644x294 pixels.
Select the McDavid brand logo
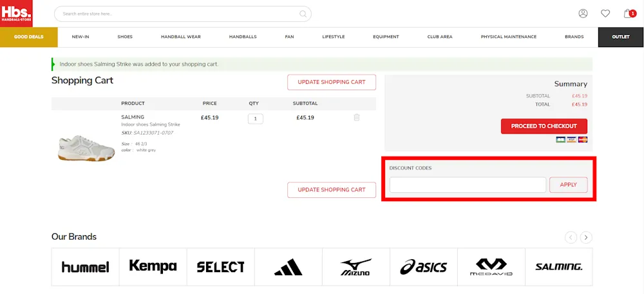coord(491,267)
